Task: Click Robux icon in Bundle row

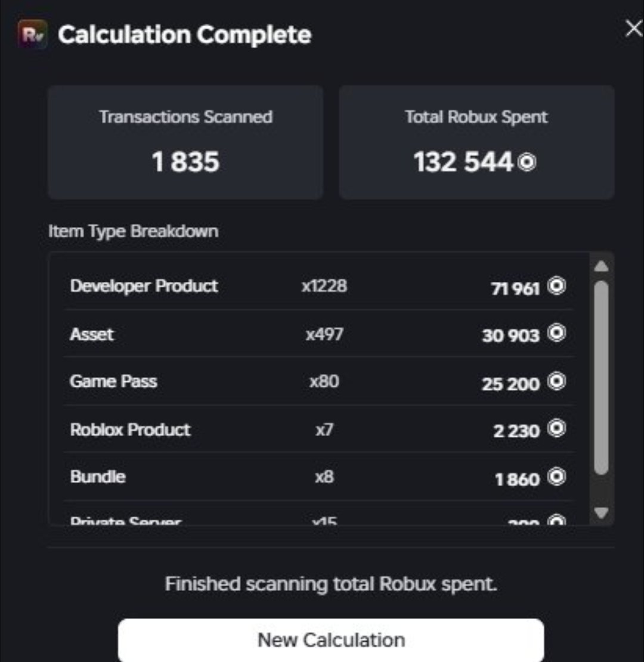Action: click(x=556, y=477)
